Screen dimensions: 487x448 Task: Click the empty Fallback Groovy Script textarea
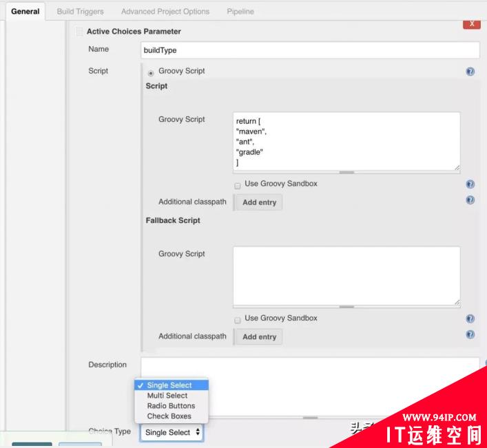click(x=346, y=276)
